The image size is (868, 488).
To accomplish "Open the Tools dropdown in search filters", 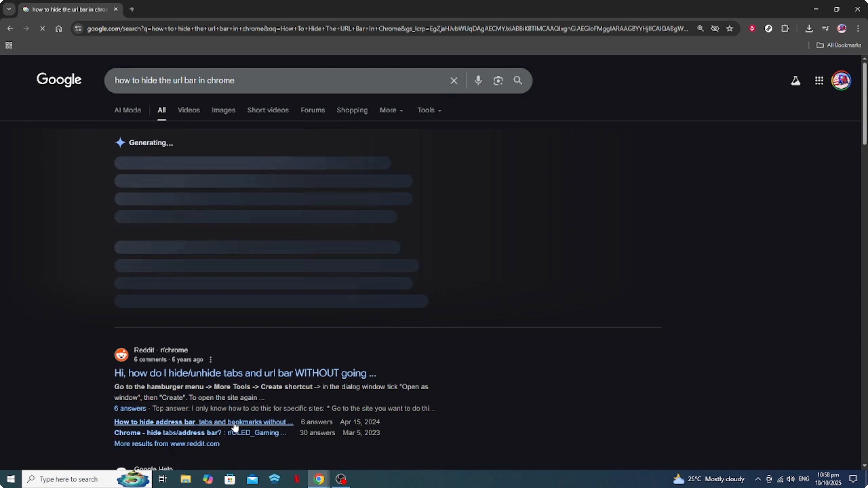I will (x=429, y=110).
